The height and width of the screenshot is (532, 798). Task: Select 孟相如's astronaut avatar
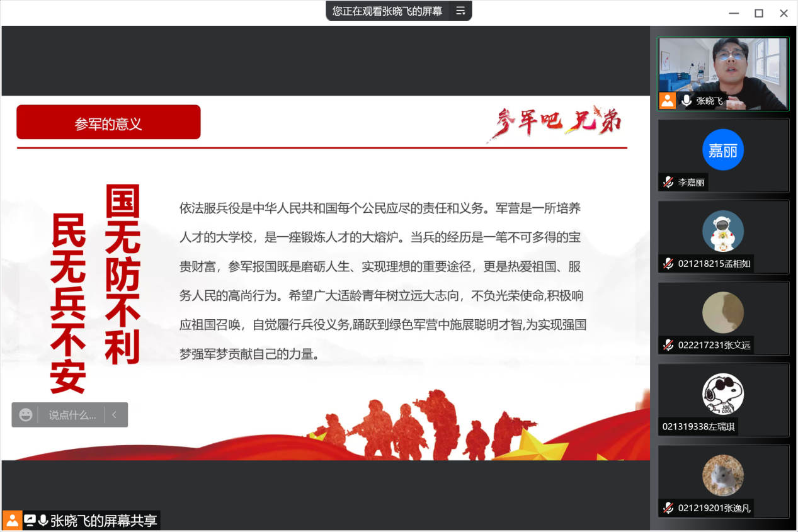pos(723,231)
